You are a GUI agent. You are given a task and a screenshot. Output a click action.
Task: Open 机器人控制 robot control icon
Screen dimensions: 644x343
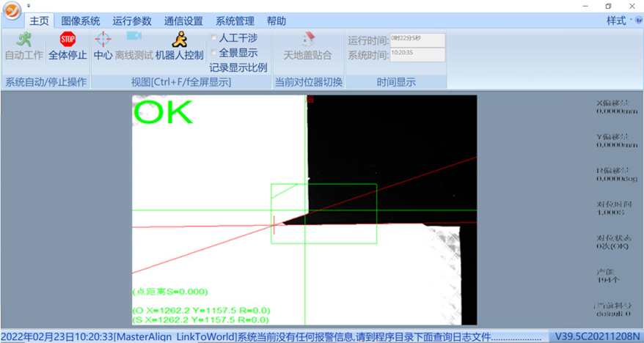(179, 40)
